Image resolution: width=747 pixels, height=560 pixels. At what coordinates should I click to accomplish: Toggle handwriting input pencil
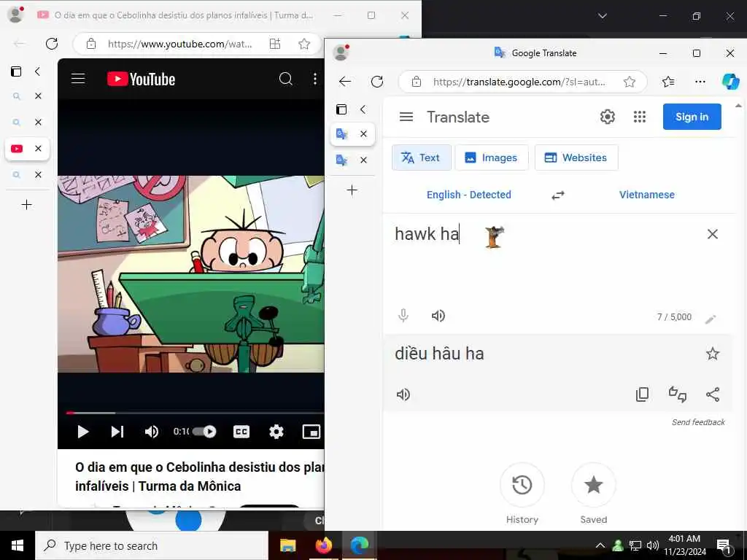coord(710,319)
